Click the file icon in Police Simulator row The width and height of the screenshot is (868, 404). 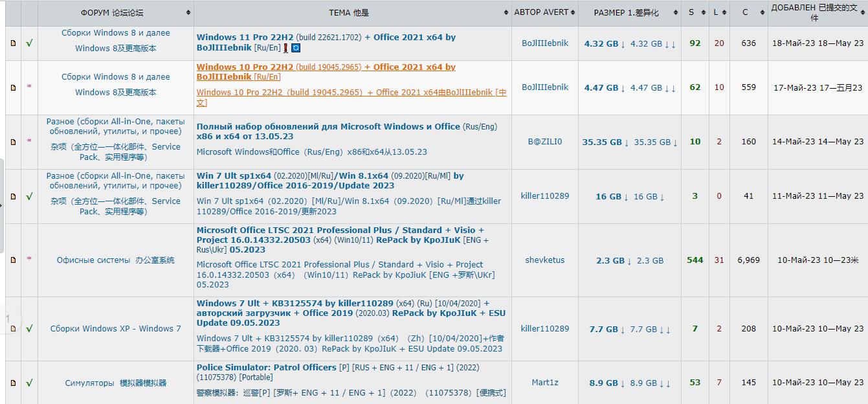pyautogui.click(x=13, y=383)
